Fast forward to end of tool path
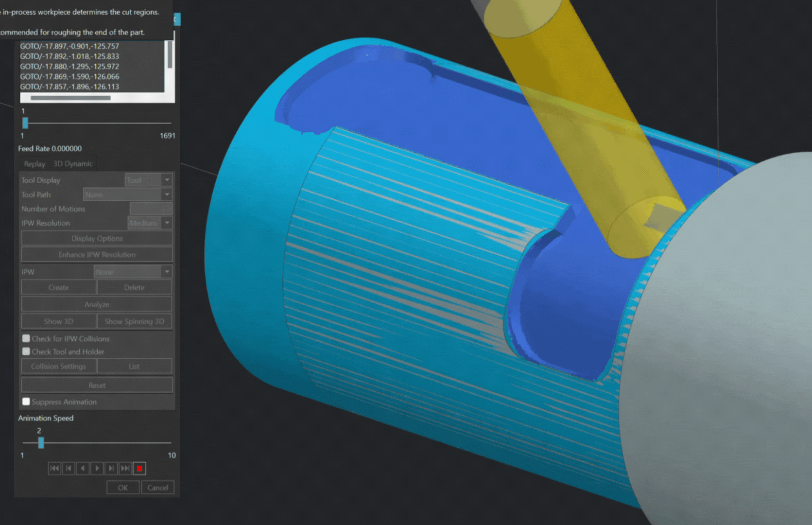Screen dimensions: 812x525 tap(125, 468)
